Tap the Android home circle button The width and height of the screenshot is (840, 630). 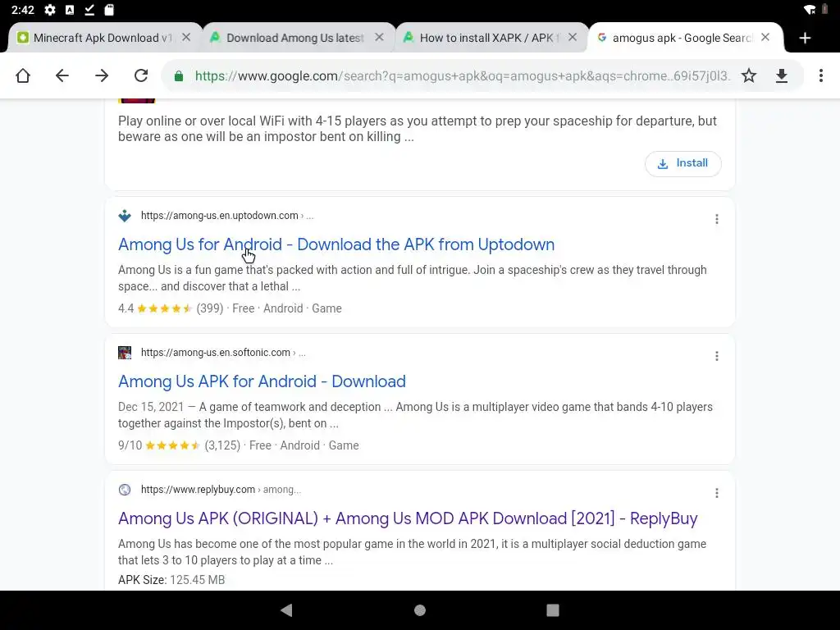click(x=420, y=610)
